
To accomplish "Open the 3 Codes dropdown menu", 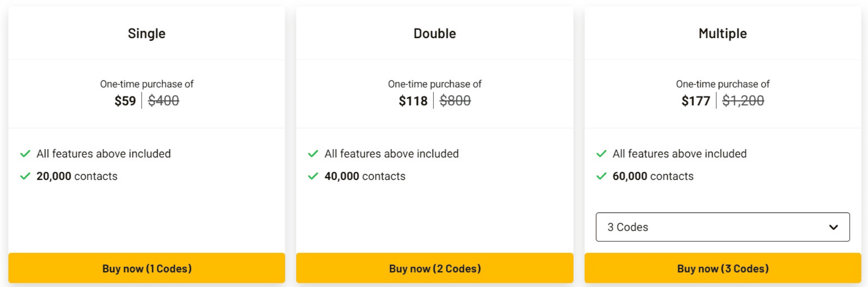I will tap(723, 227).
